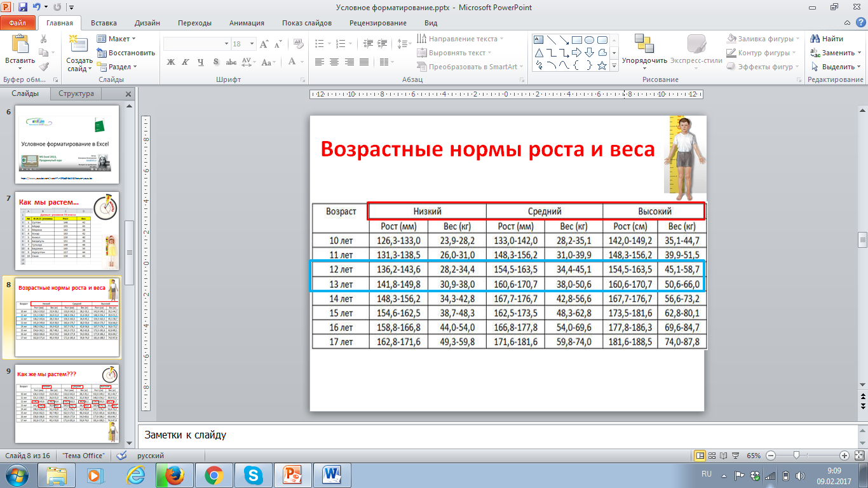
Task: Increase the list indent level
Action: [x=382, y=44]
